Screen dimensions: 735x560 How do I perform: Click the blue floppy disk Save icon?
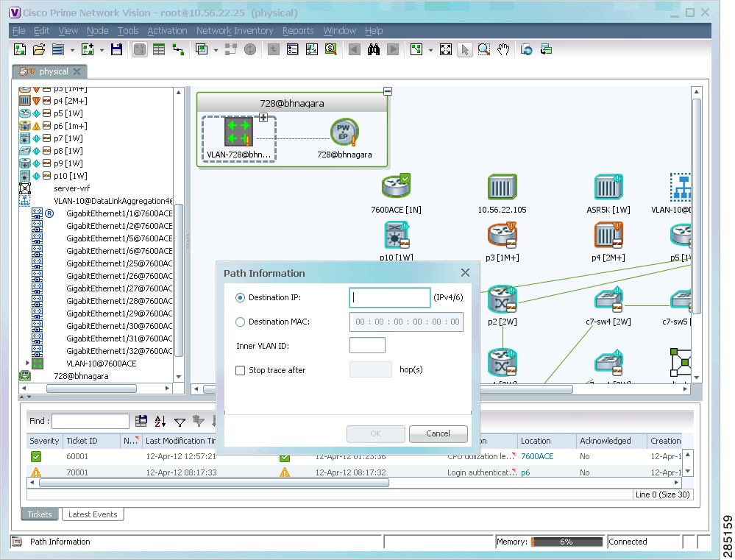point(116,49)
